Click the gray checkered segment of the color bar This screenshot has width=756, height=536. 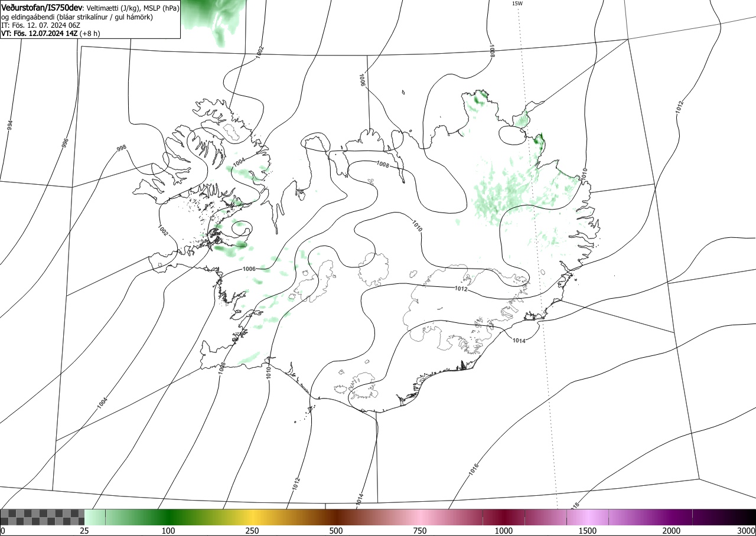click(x=43, y=517)
